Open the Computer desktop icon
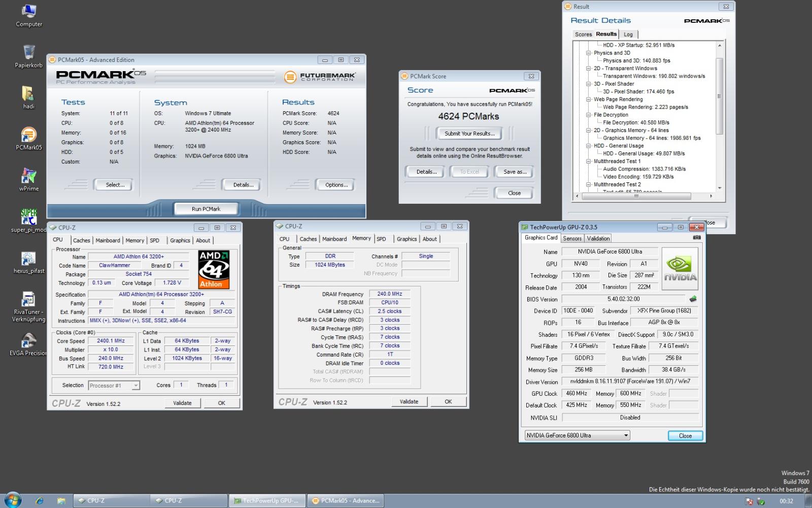This screenshot has width=812, height=508. 29,15
